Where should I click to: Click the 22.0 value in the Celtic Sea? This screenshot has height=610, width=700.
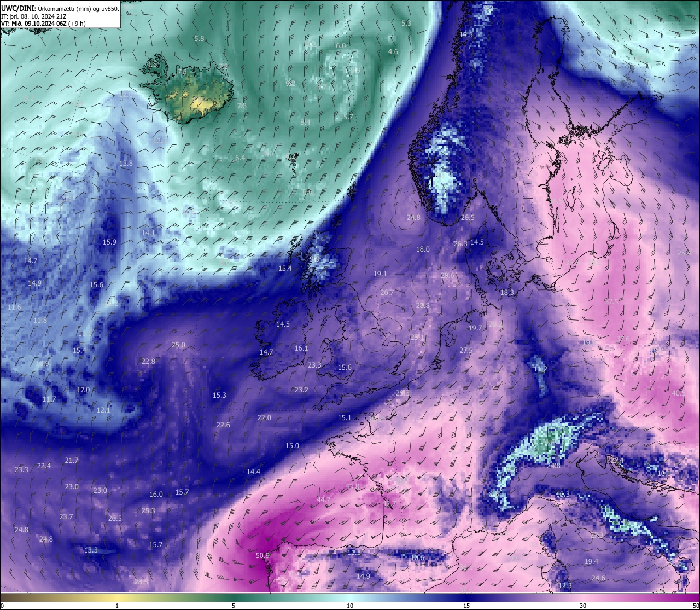pos(264,417)
